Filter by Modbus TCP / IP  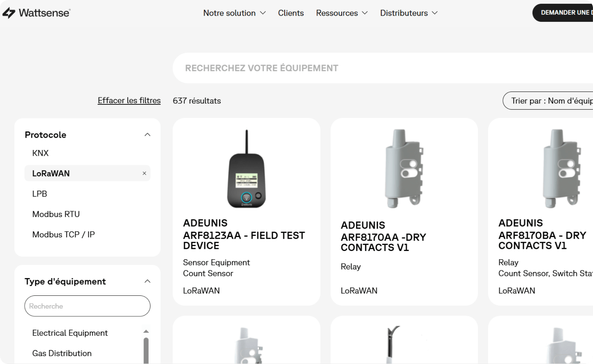pos(63,235)
